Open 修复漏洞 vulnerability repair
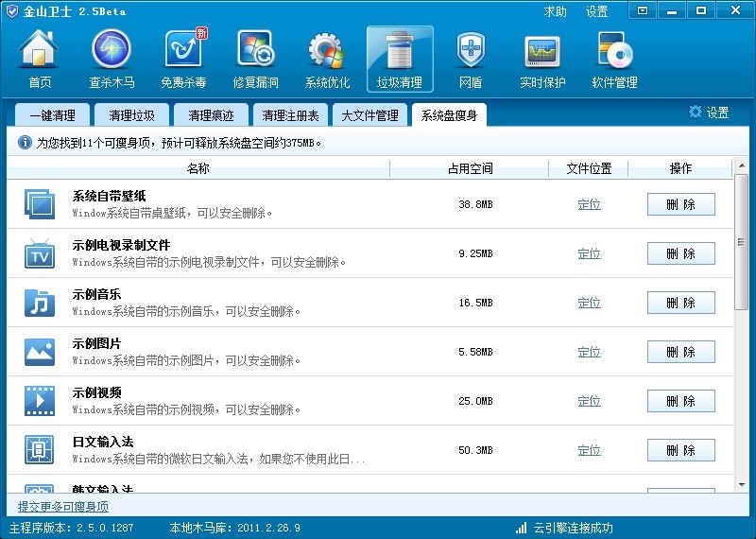 tap(255, 60)
